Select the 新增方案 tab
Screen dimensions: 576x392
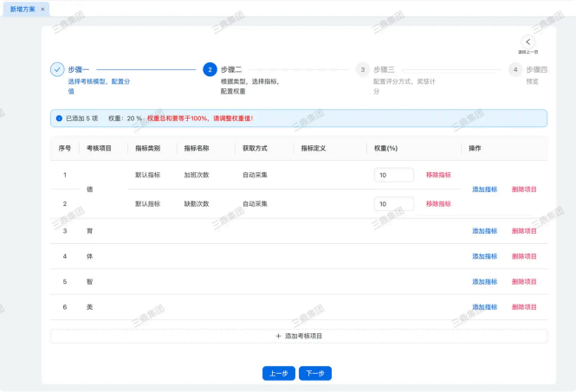23,9
